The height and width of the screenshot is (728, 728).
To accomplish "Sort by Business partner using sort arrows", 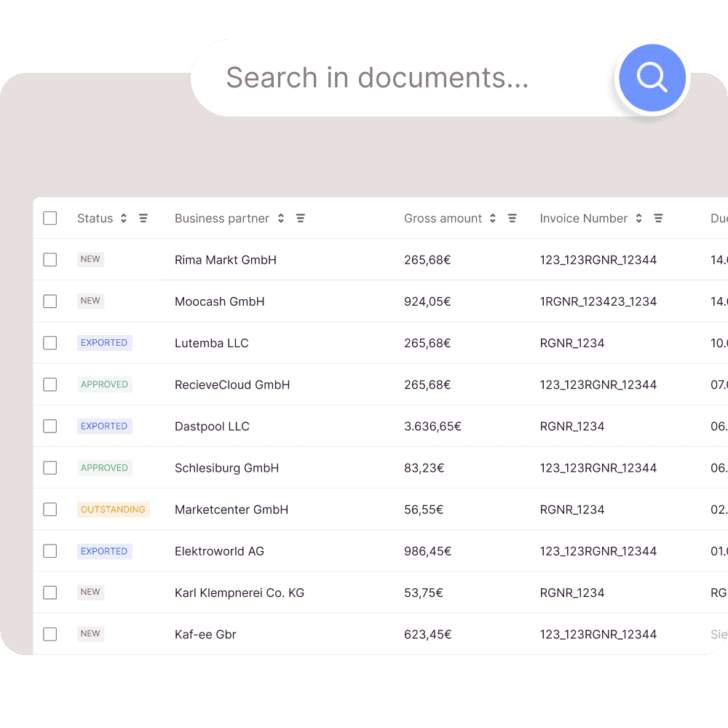I will 281,218.
